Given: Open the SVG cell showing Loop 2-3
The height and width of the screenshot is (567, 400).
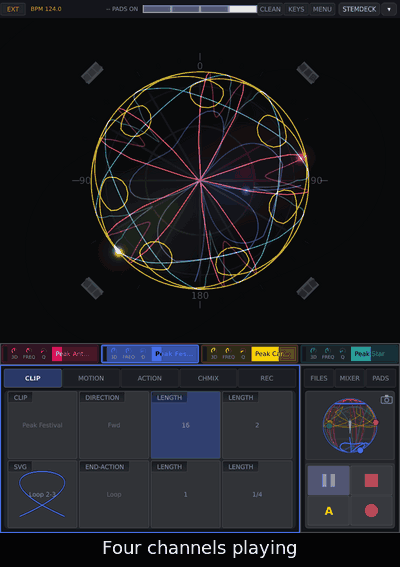Looking at the screenshot, I should pos(42,494).
